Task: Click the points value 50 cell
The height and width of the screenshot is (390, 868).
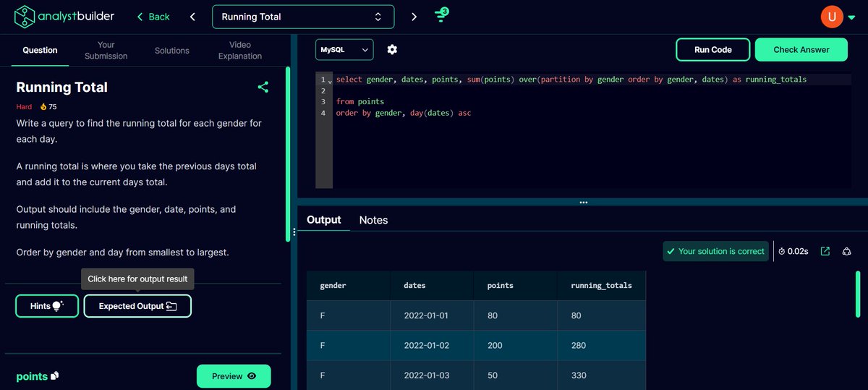Action: click(x=516, y=375)
